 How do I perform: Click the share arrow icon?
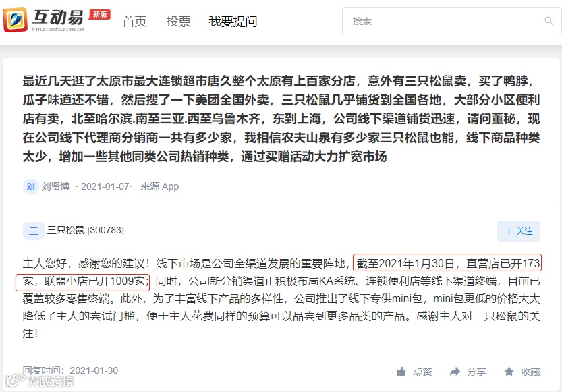pyautogui.click(x=455, y=372)
